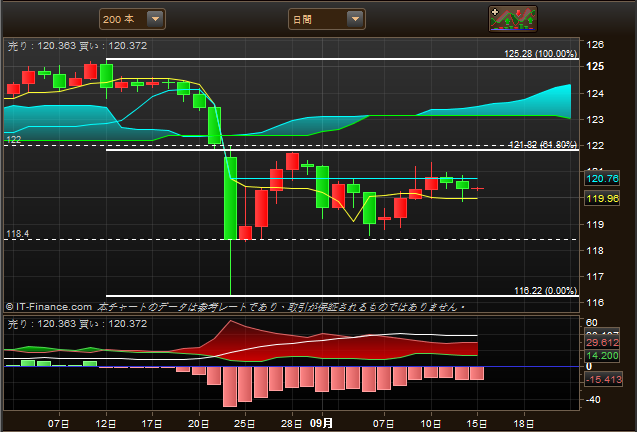Click the lower panel 売り/買い price quote
Image resolution: width=637 pixels, height=432 pixels.
click(x=77, y=324)
